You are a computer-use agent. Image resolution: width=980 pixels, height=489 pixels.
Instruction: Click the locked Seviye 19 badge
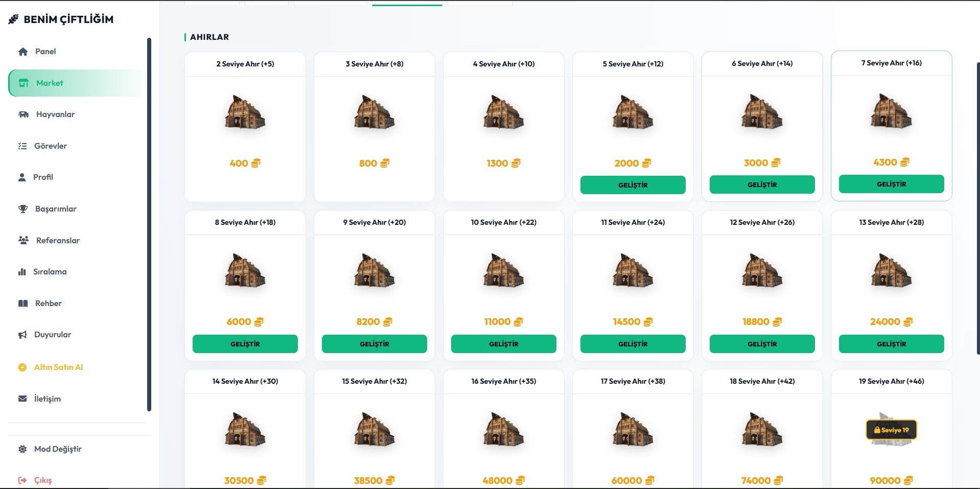point(891,430)
